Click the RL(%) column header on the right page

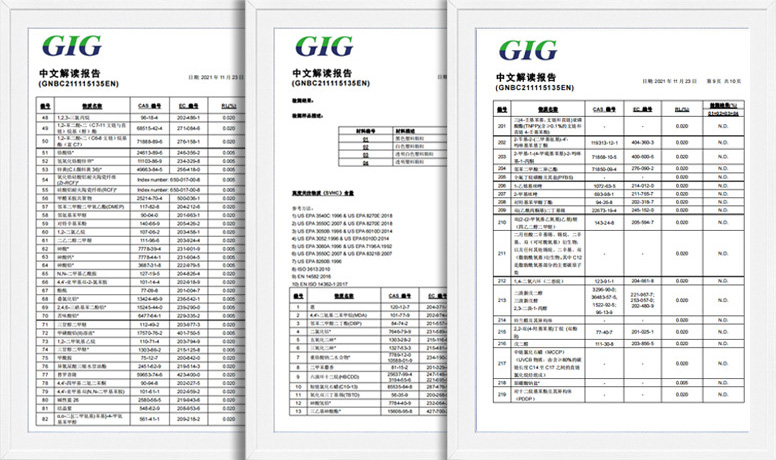(x=682, y=107)
